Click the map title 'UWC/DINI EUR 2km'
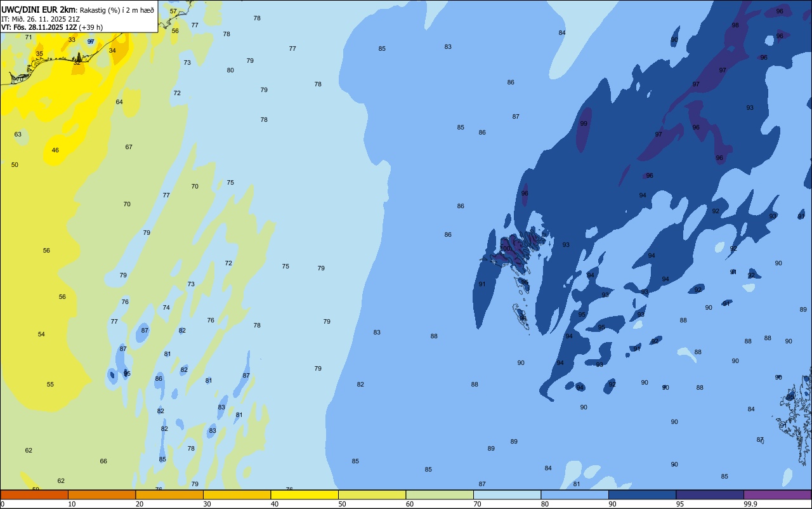Viewport: 812px width, 509px height. (38, 10)
